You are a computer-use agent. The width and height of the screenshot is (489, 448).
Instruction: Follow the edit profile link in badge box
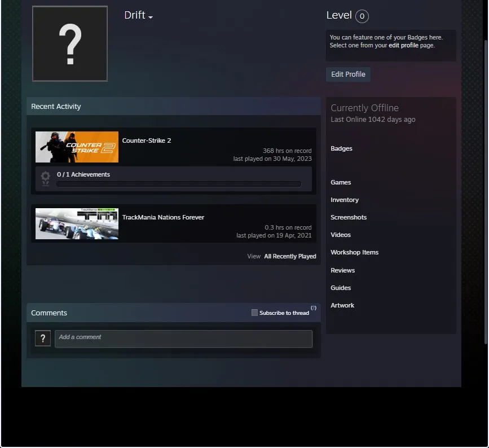(403, 45)
